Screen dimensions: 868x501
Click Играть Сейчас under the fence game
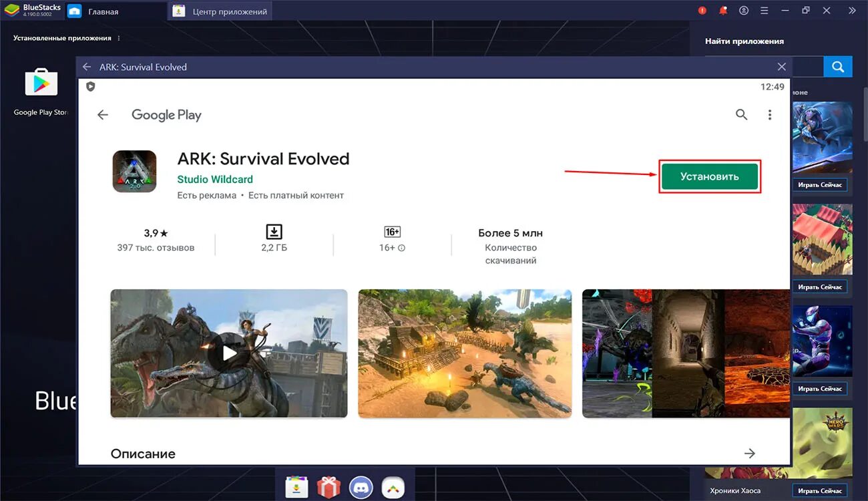click(x=821, y=287)
